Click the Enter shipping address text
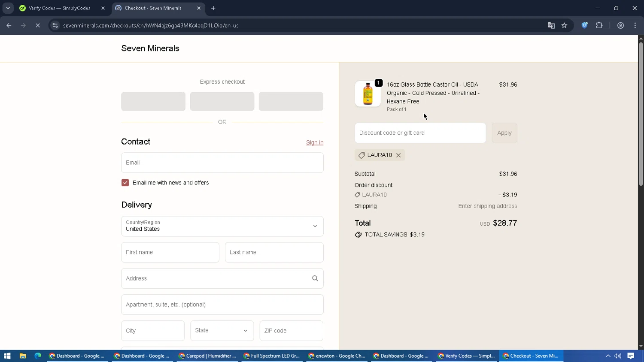The height and width of the screenshot is (362, 644). click(x=487, y=206)
